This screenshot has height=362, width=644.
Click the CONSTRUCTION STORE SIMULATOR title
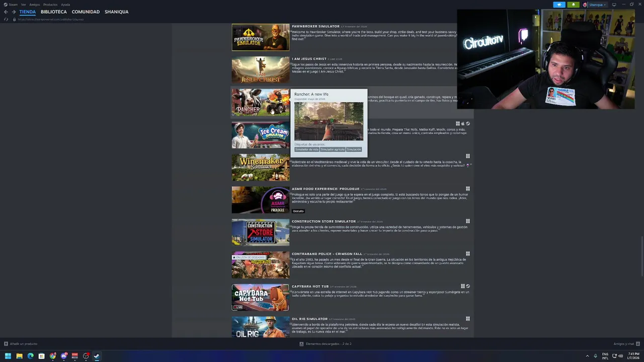324,221
